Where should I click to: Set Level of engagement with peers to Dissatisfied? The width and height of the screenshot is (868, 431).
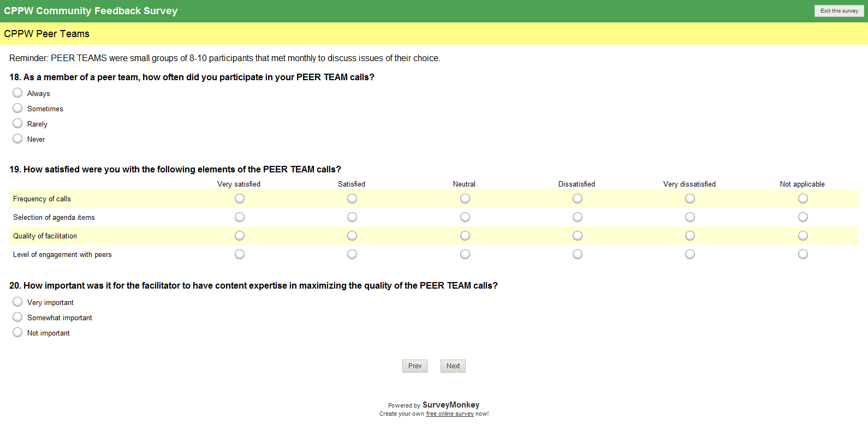[578, 254]
